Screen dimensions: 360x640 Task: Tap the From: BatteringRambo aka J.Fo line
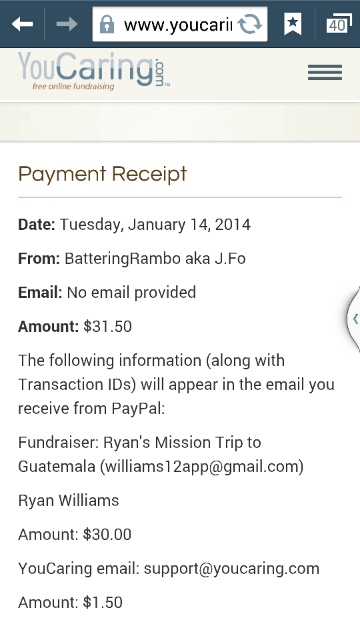132,259
